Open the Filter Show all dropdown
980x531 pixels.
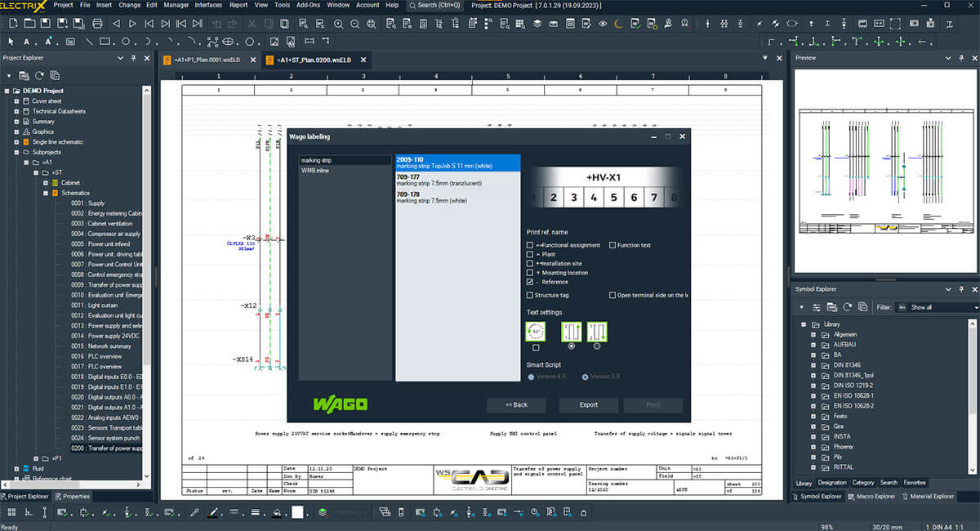point(937,307)
